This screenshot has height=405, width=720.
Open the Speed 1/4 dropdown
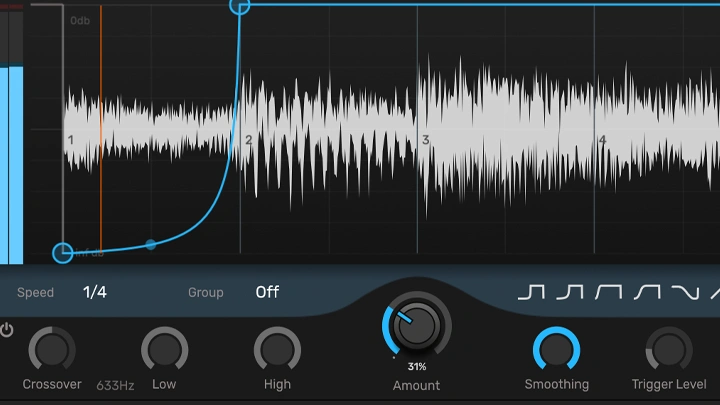point(95,292)
